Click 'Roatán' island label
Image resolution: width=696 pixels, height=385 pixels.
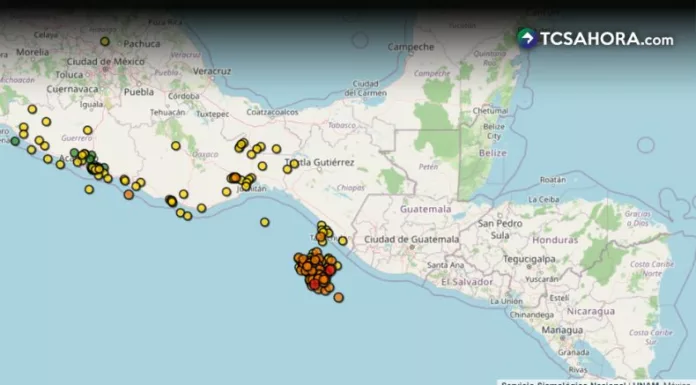553,180
